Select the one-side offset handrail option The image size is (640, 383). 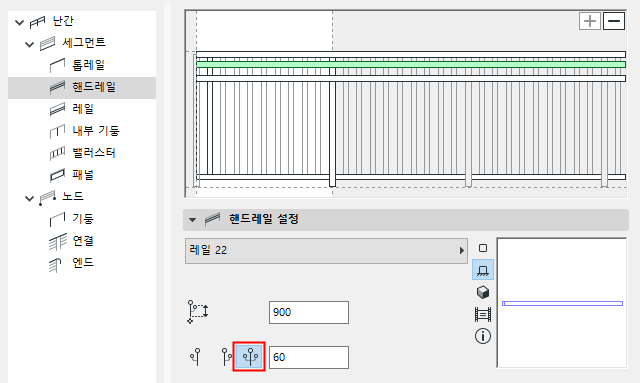click(227, 356)
